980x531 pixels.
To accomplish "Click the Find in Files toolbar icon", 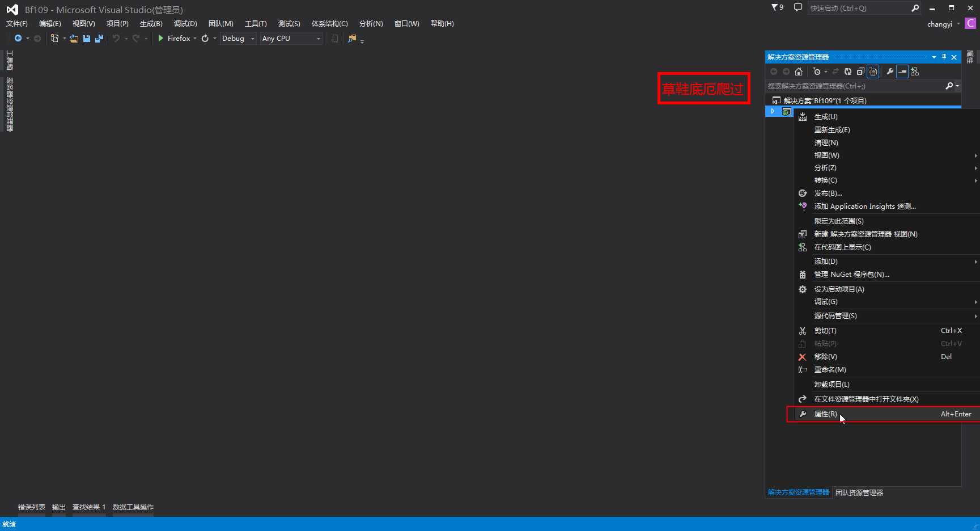I will coord(352,39).
